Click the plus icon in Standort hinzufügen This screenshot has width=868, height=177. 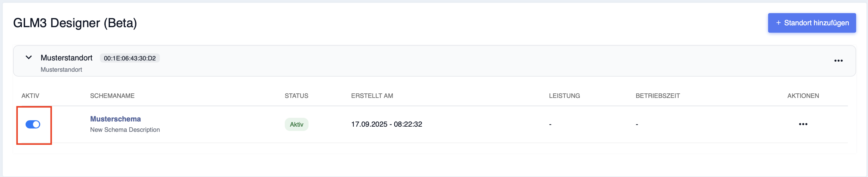tap(778, 23)
